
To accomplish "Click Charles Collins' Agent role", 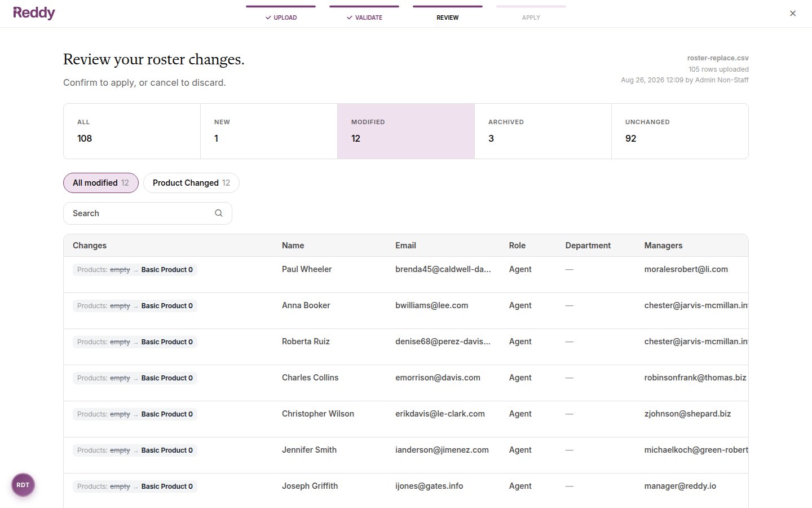I will (x=520, y=378).
